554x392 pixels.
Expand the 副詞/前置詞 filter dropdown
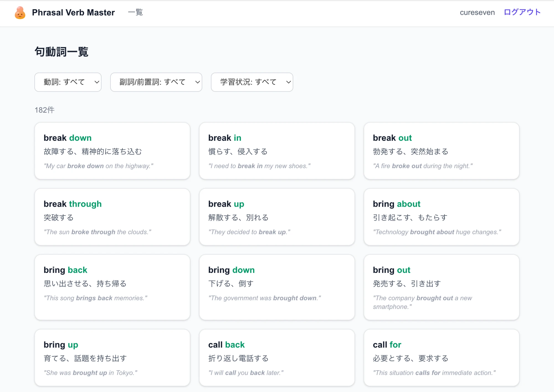tap(156, 82)
